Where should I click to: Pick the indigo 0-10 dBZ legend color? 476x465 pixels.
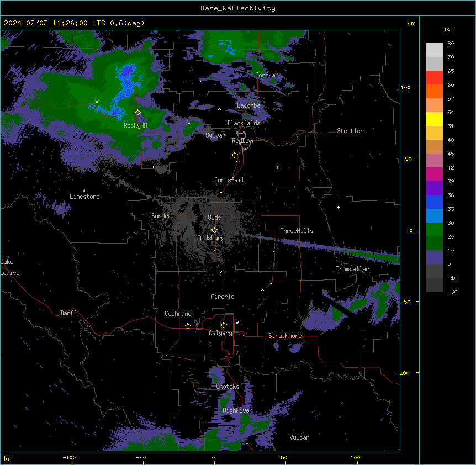click(434, 257)
